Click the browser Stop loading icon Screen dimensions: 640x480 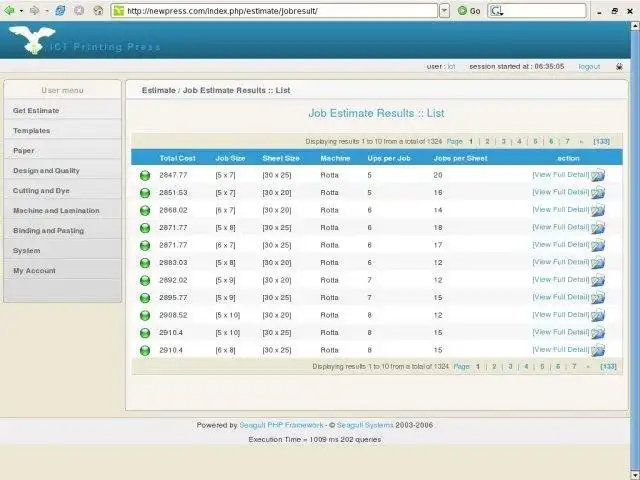79,11
